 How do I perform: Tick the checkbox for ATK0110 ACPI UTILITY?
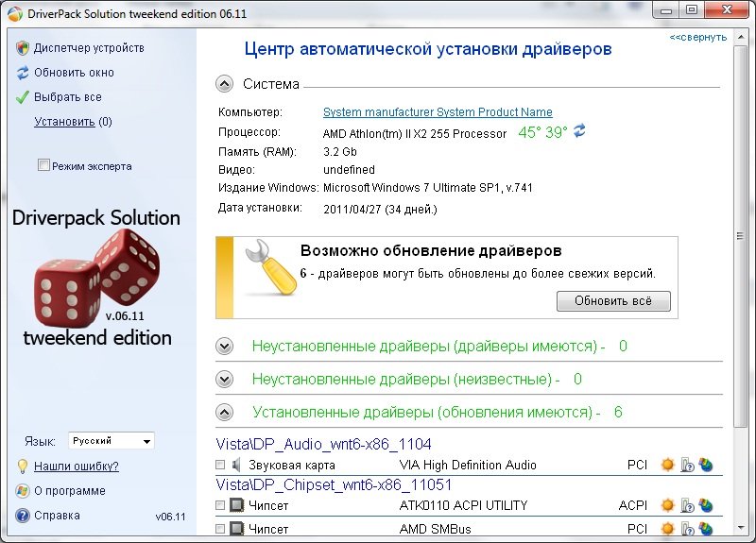pos(220,506)
